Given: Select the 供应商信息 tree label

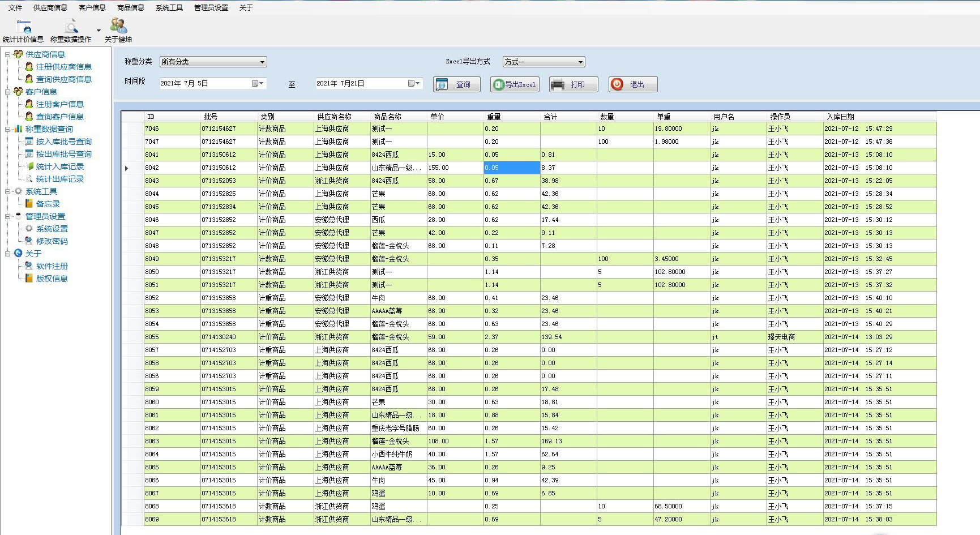Looking at the screenshot, I should [45, 54].
